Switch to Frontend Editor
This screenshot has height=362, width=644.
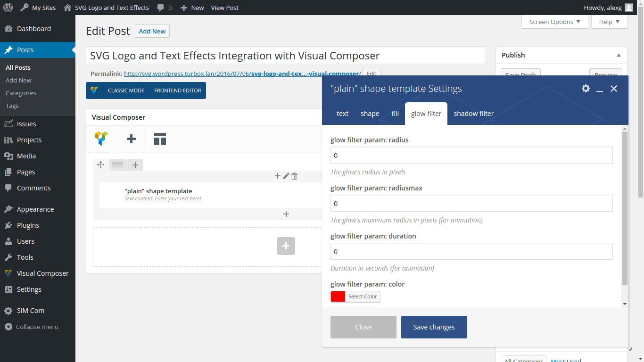[x=178, y=90]
